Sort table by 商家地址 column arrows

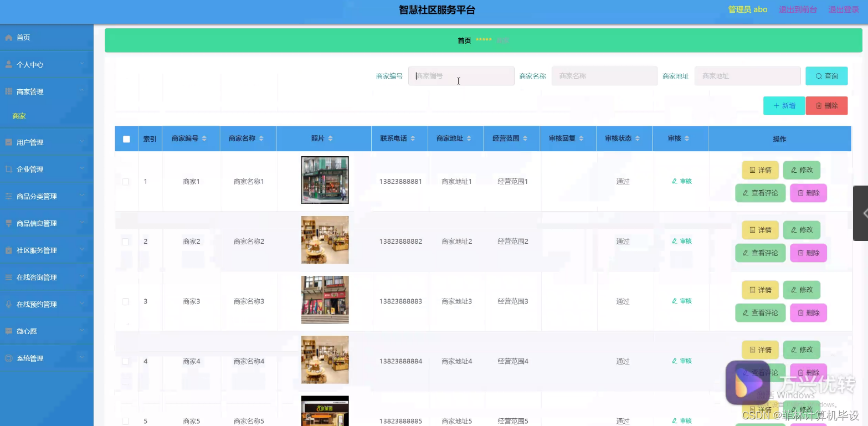pyautogui.click(x=469, y=138)
